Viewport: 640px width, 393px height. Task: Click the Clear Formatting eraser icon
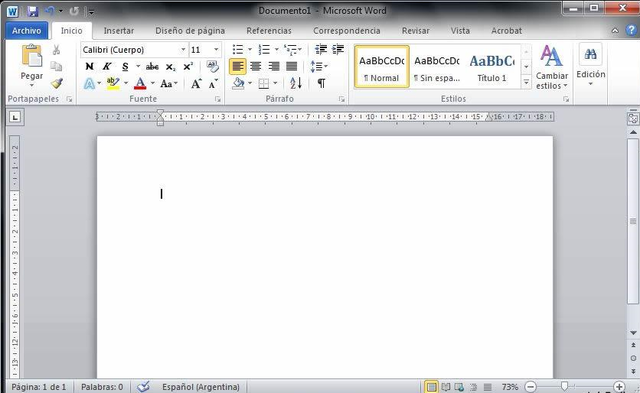coord(212,66)
